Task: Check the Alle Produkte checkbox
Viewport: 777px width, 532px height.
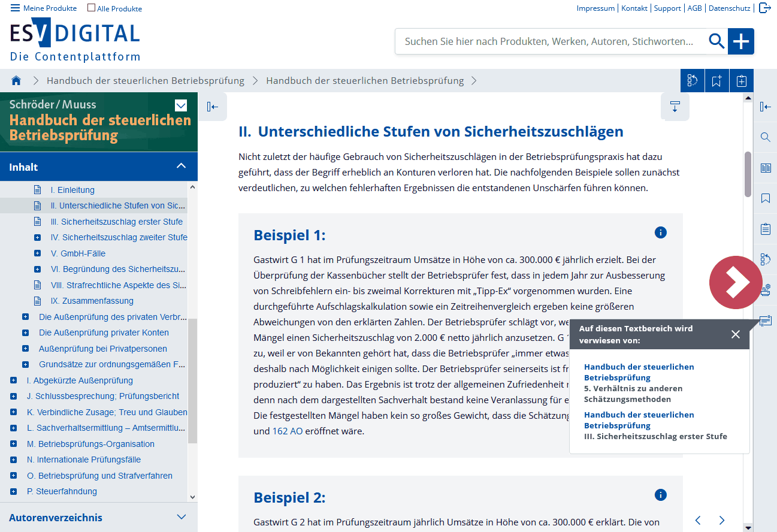Action: (91, 8)
